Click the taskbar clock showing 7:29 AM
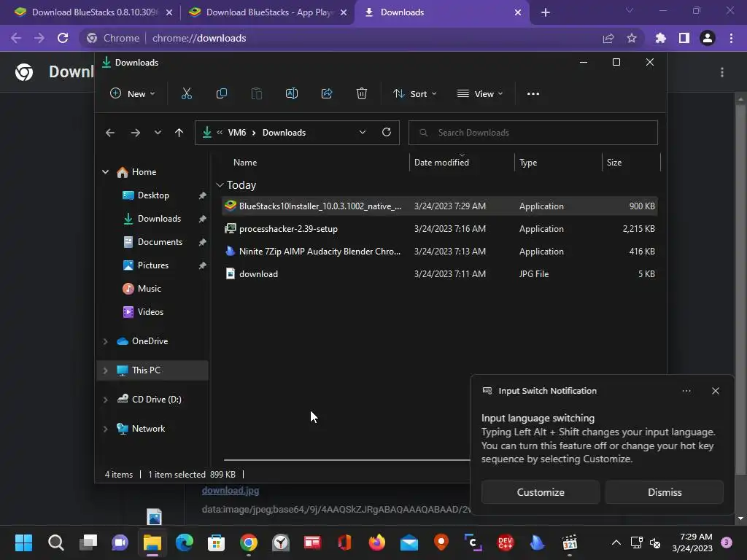 [692, 542]
